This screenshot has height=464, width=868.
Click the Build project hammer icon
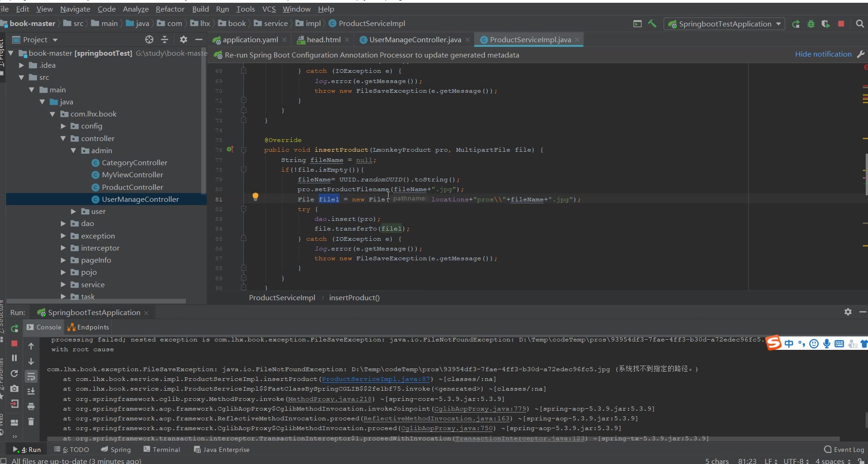(652, 24)
